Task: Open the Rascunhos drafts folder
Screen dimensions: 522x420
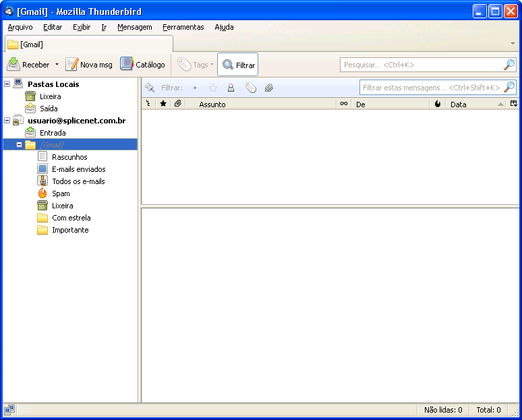Action: click(69, 157)
